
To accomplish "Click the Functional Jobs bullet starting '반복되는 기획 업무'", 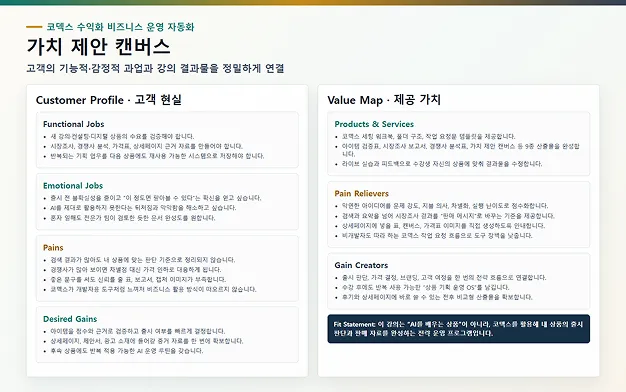I will click(x=157, y=156).
